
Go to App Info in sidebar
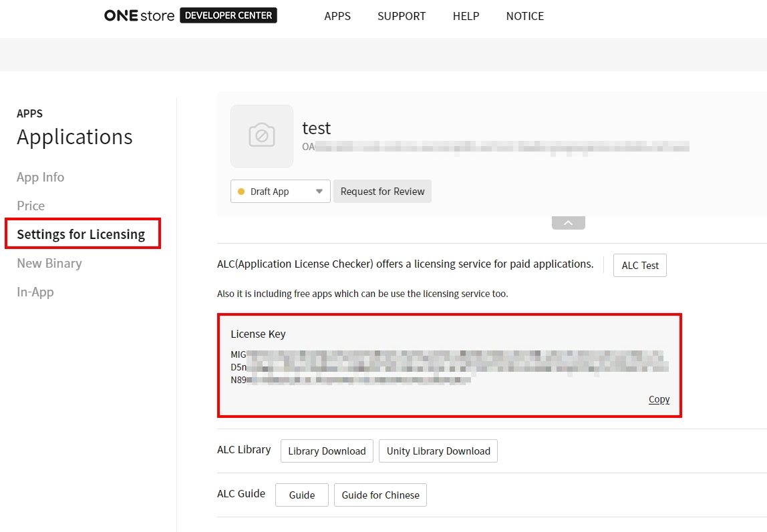pyautogui.click(x=41, y=177)
